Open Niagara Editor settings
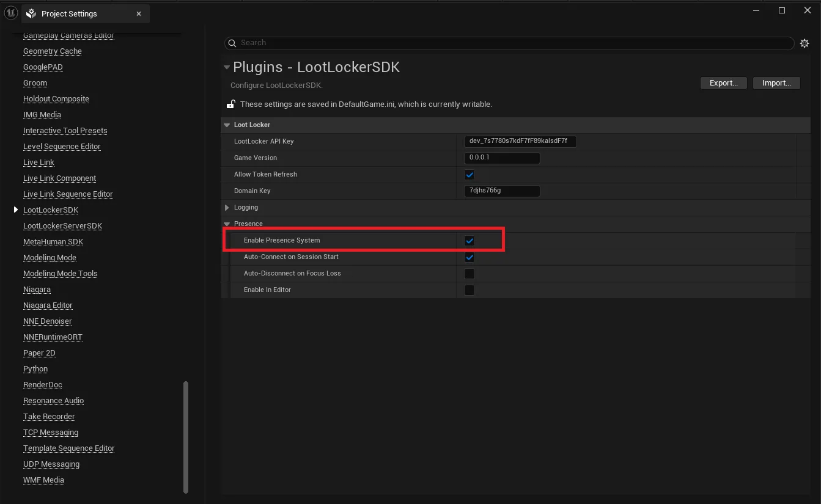This screenshot has width=821, height=504. pyautogui.click(x=48, y=305)
